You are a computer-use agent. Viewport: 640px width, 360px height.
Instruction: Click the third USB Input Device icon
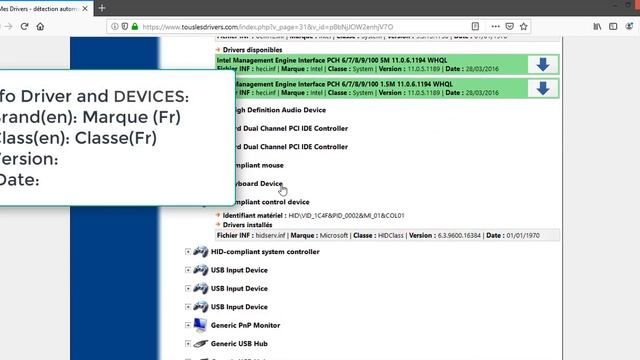[x=200, y=307]
